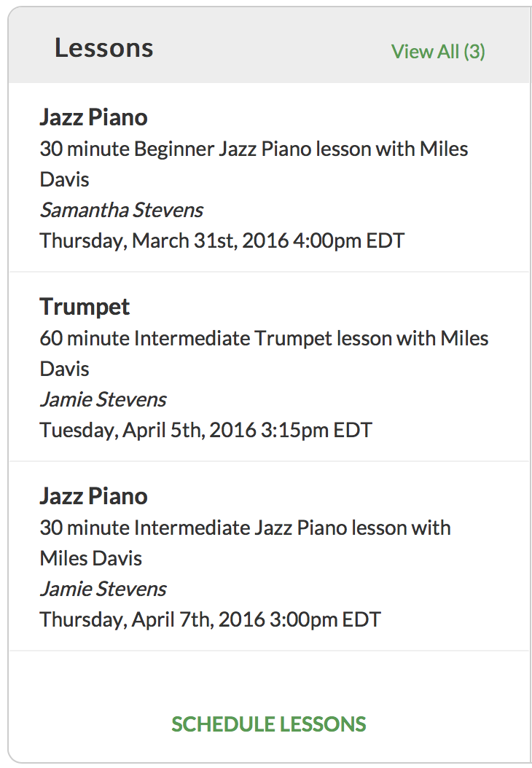Screen dimensions: 532x768
Task: Click the word Davis in the Beginner lesson description
Action: point(64,180)
